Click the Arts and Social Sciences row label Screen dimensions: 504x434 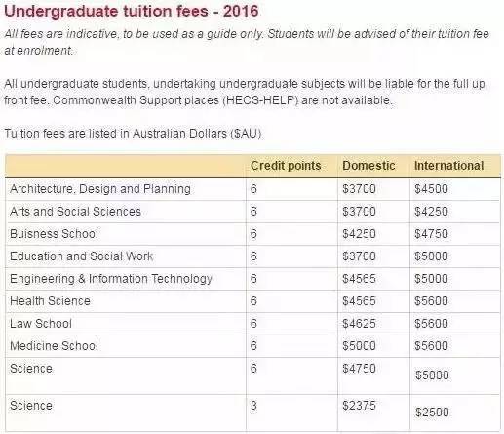[75, 212]
